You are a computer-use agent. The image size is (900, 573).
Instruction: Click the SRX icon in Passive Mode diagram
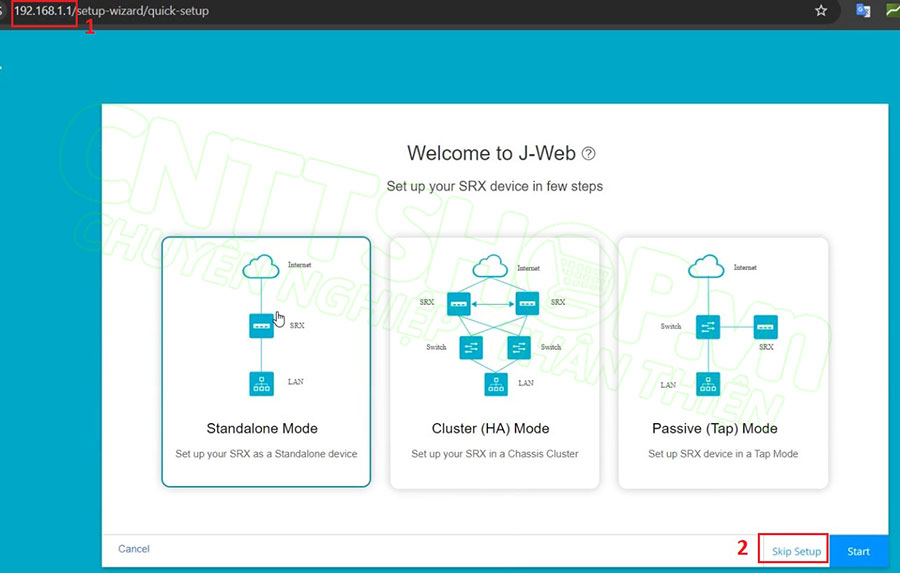click(x=765, y=326)
